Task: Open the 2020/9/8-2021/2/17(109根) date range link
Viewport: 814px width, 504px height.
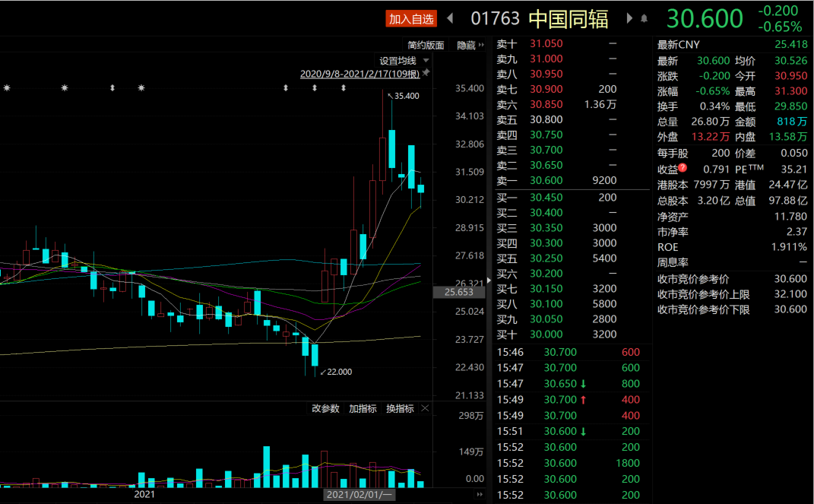Action: tap(359, 74)
